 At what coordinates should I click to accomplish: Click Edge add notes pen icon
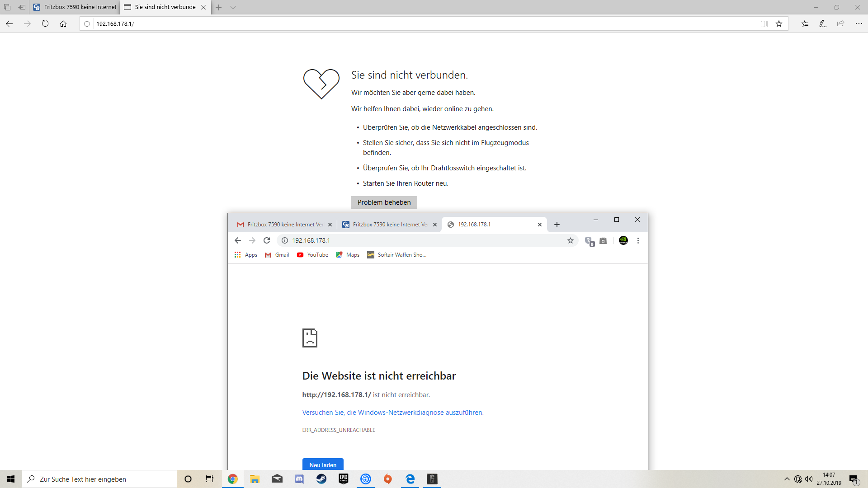click(x=822, y=23)
